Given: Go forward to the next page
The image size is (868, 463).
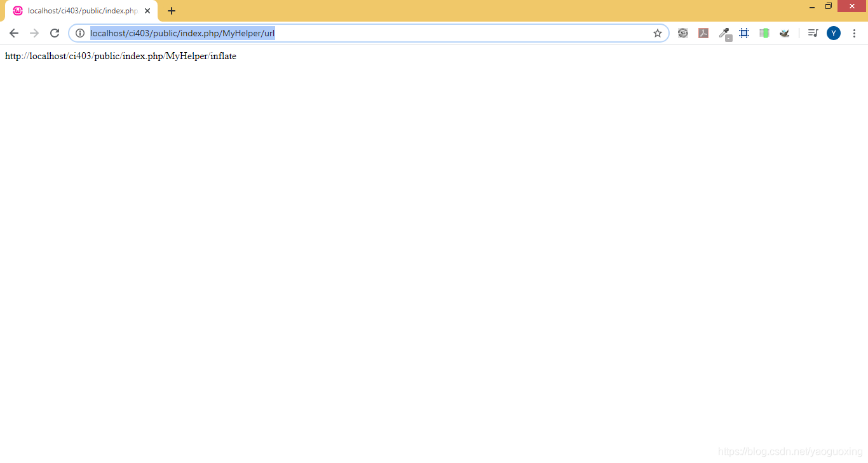Looking at the screenshot, I should point(34,33).
